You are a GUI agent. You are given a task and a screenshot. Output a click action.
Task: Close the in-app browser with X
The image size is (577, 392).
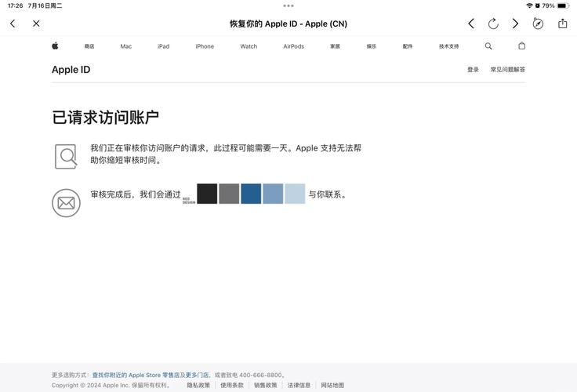tap(36, 24)
